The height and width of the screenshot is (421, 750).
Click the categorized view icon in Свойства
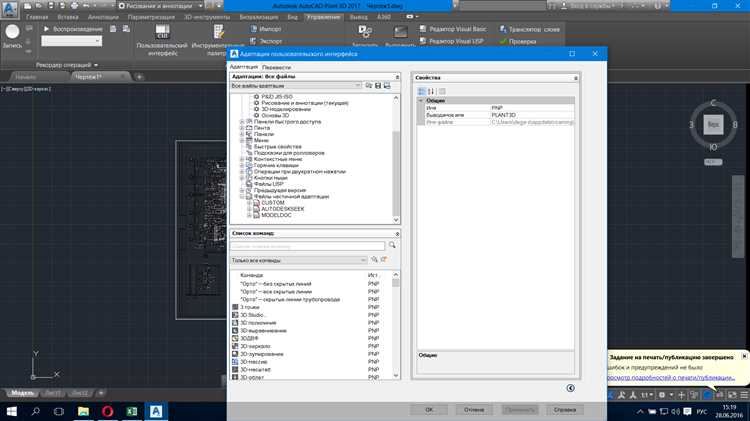421,91
